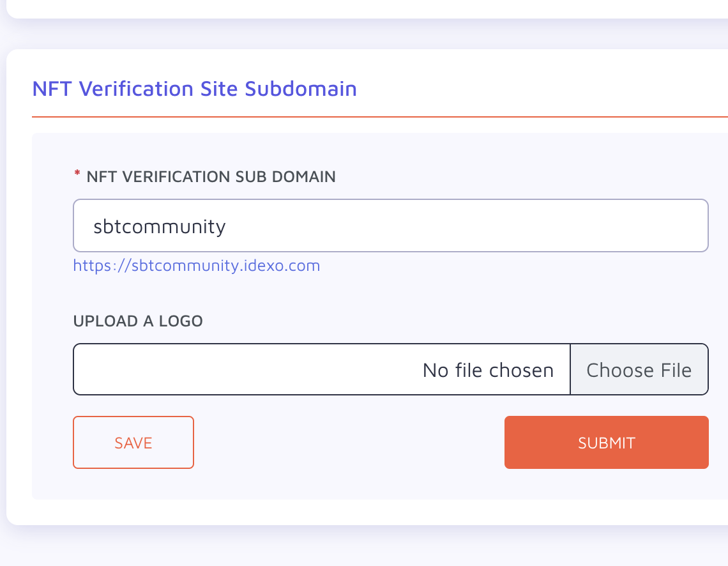
Task: Click the "No file chosen" text
Action: click(488, 370)
